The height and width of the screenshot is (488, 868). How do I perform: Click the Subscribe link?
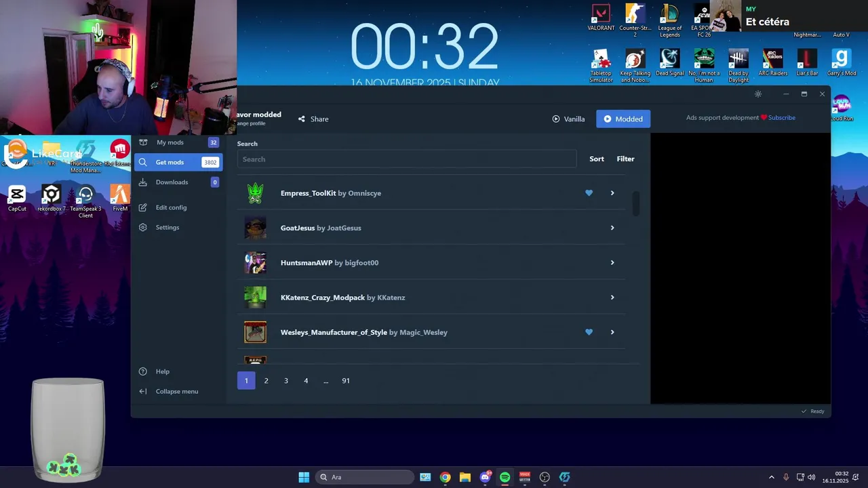[781, 117]
